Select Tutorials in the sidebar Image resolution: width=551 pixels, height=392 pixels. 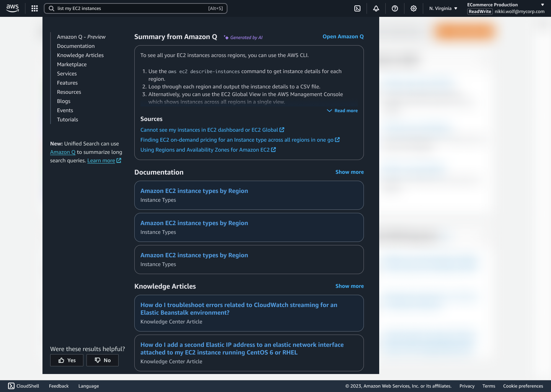(x=68, y=119)
